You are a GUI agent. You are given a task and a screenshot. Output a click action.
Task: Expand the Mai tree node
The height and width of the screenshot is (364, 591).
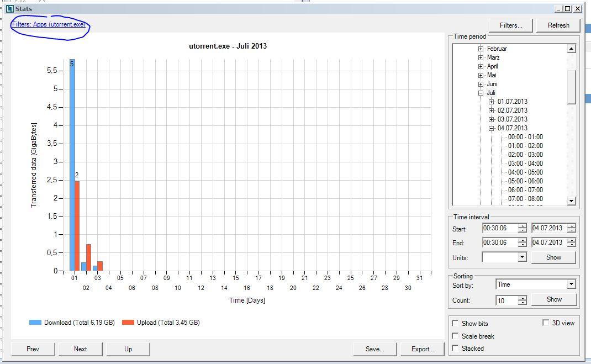[x=481, y=75]
